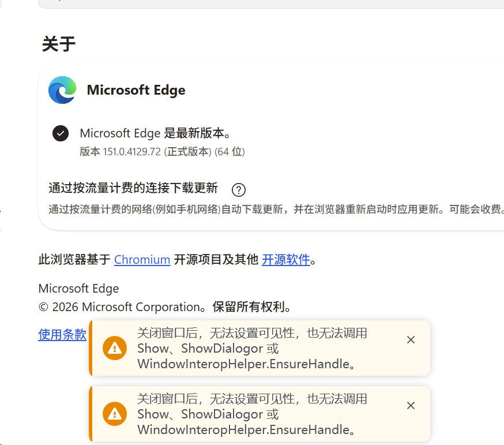Click the upper toast's message text
Screen dimensions: 504x445
[252, 349]
